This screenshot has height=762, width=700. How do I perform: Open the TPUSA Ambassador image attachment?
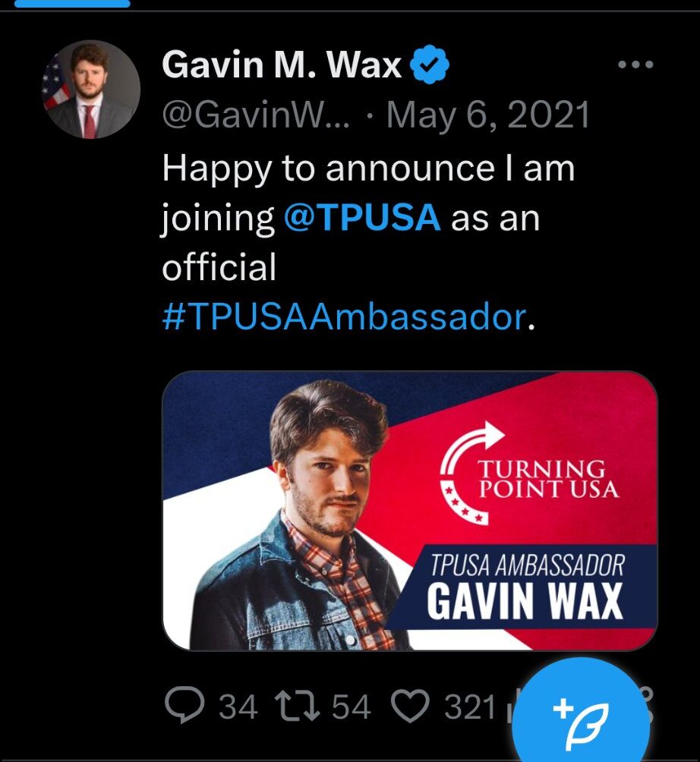point(409,510)
